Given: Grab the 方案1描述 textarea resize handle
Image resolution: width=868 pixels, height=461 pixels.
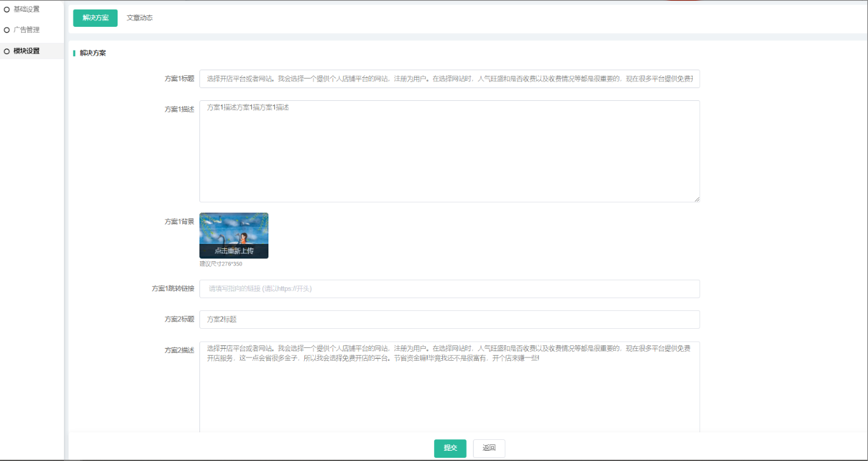Looking at the screenshot, I should (x=697, y=199).
